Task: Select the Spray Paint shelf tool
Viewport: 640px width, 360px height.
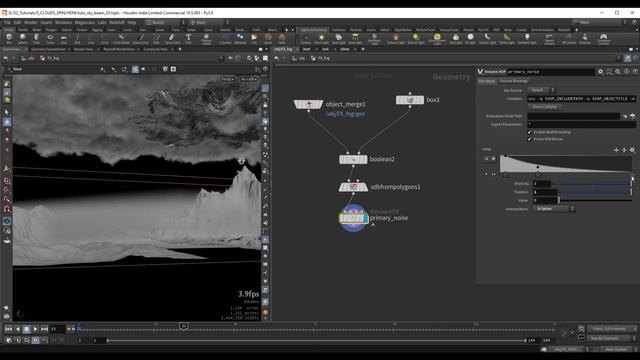Action: coord(172,38)
